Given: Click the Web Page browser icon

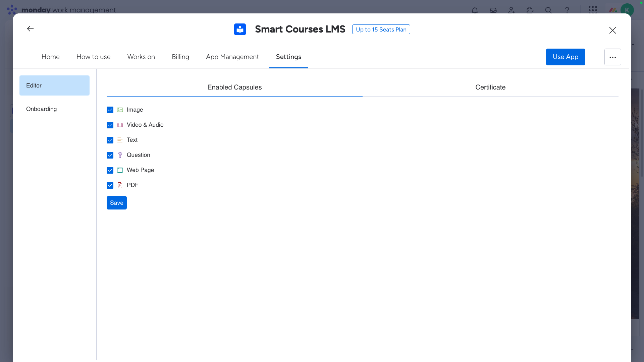Looking at the screenshot, I should 120,170.
